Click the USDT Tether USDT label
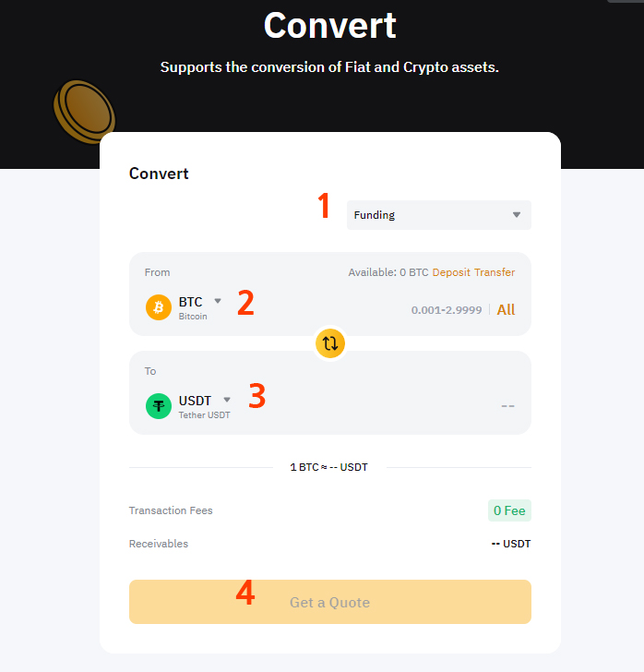644x672 pixels. tap(204, 406)
